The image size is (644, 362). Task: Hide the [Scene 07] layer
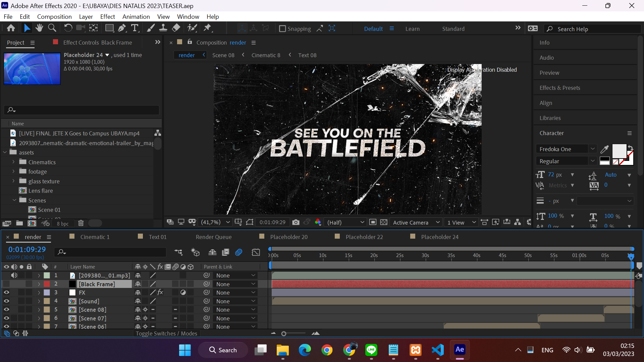coord(6,318)
